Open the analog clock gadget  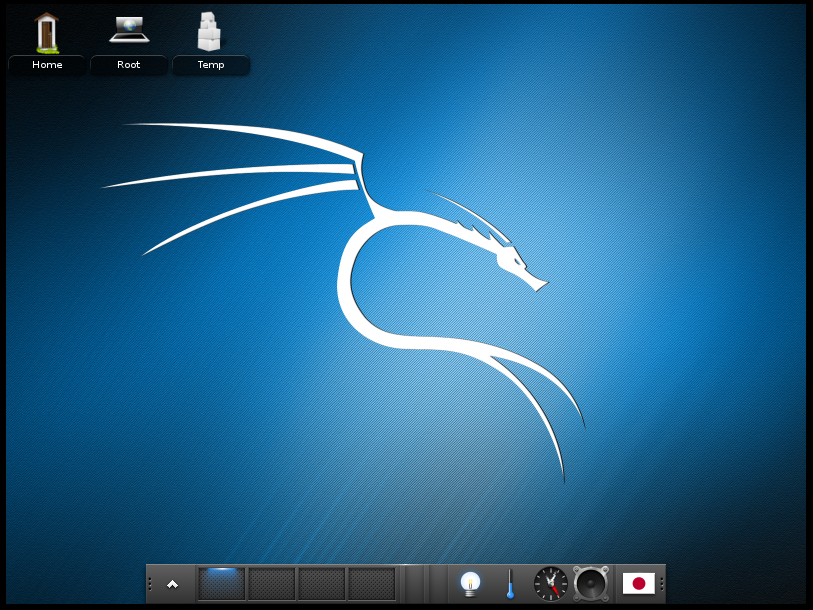551,584
